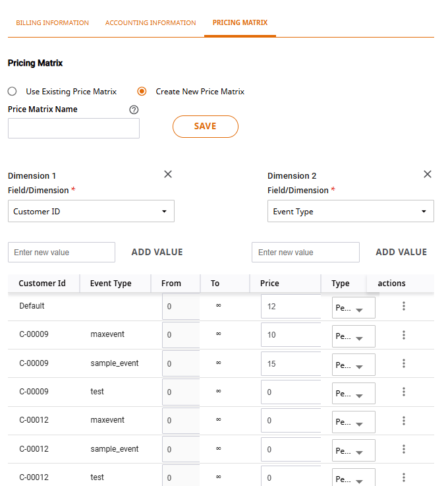Viewport: 448px width, 486px height.
Task: Focus the Price Matrix Name field
Action: [x=74, y=129]
